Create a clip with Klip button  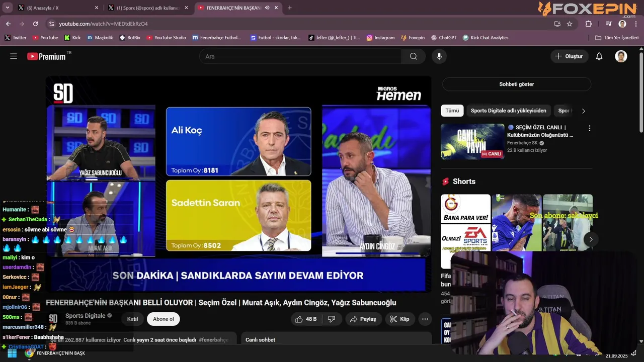(399, 319)
